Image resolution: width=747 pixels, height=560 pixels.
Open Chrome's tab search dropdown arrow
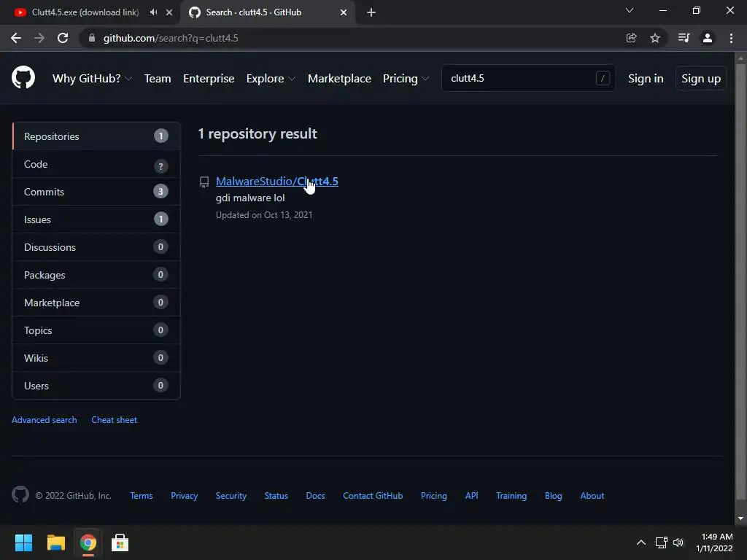630,10
